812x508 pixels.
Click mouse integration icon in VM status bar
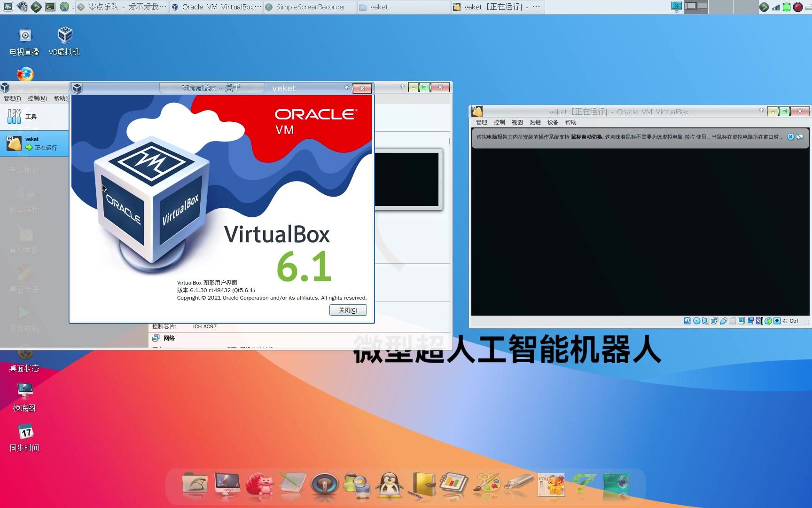768,321
